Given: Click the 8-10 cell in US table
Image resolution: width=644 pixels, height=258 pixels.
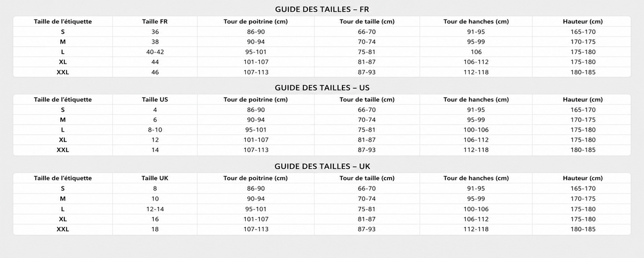Looking at the screenshot, I should (155, 130).
